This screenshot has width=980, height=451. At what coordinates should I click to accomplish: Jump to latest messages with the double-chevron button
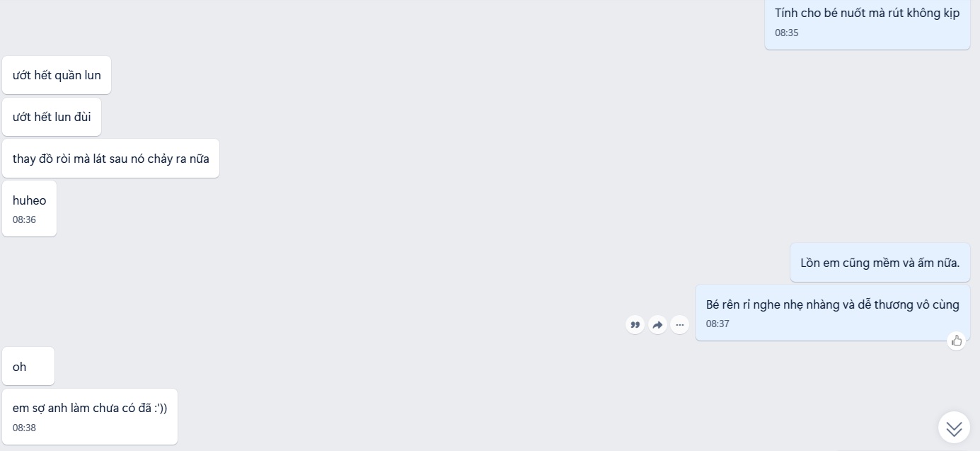point(954,428)
